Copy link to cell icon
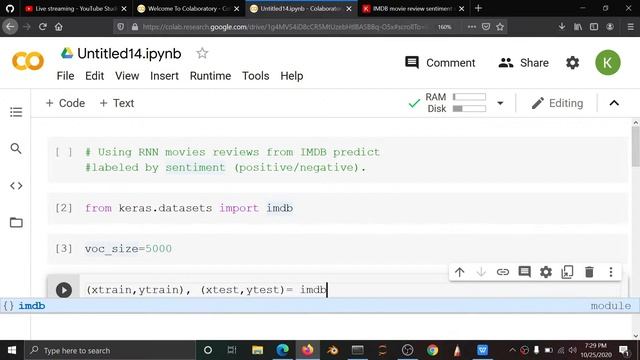The image size is (640, 360). [503, 272]
